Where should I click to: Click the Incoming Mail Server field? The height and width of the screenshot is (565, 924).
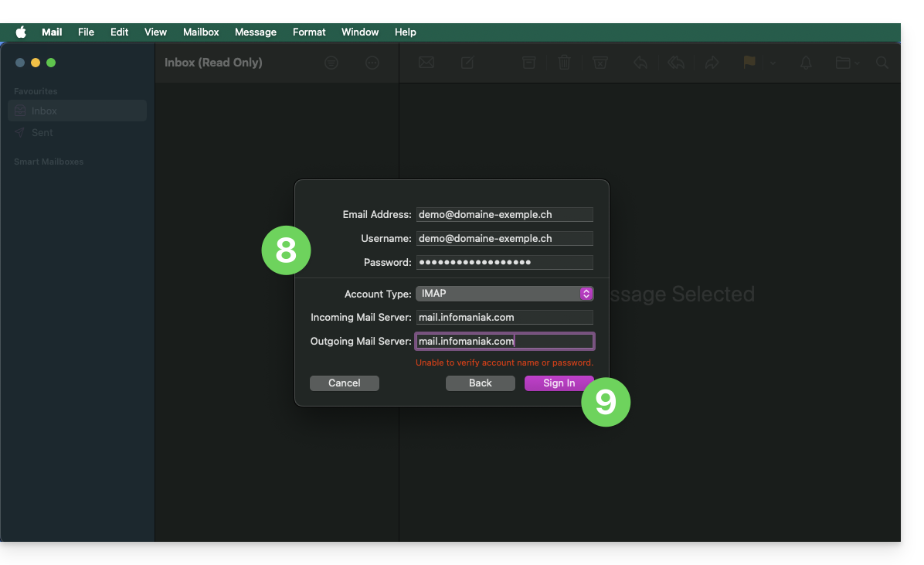(x=504, y=317)
